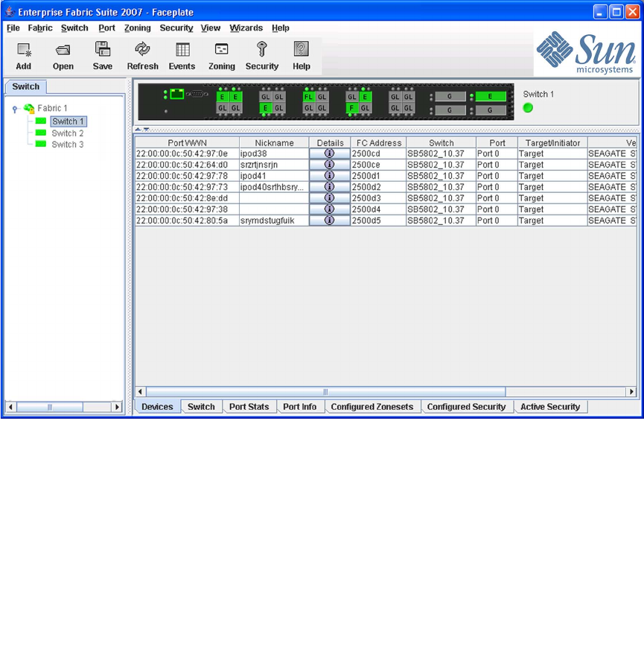Click the faceplate serial port icon
This screenshot has height=672, width=644.
[x=197, y=93]
